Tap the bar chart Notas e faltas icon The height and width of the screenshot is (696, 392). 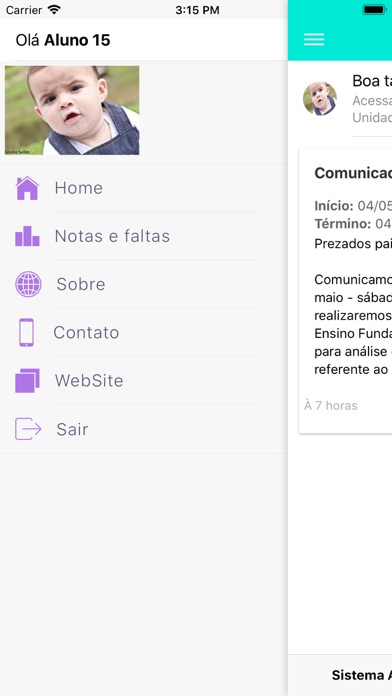pos(28,236)
